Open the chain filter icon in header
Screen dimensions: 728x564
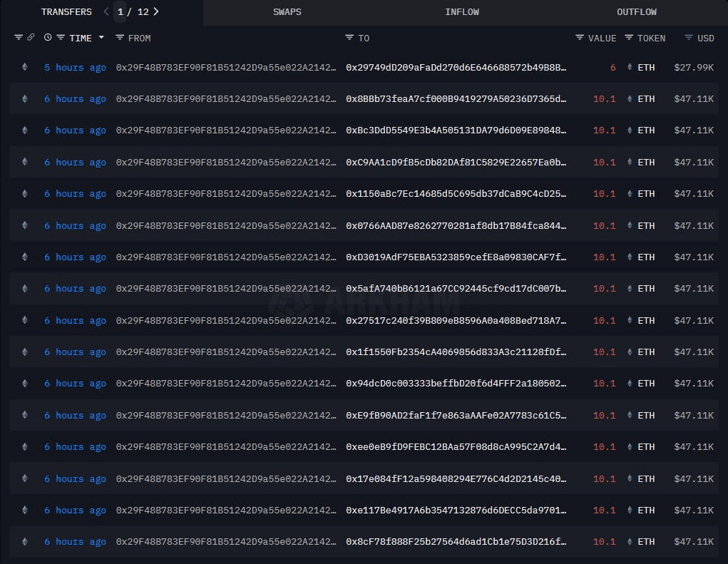pyautogui.click(x=19, y=38)
